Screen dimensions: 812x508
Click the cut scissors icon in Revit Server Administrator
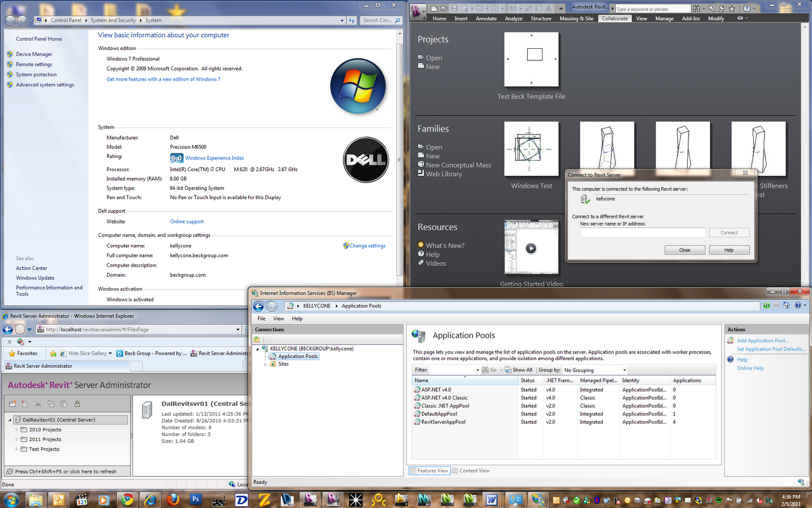(38, 404)
